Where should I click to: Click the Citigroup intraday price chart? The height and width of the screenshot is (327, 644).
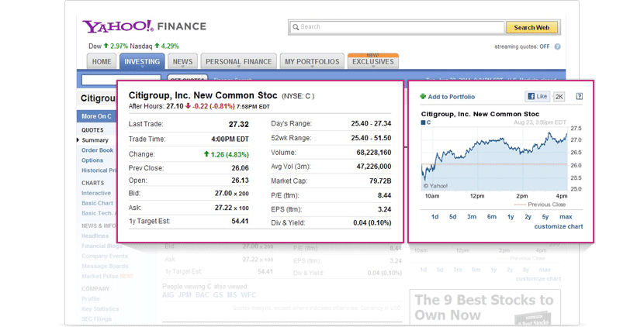[494, 159]
